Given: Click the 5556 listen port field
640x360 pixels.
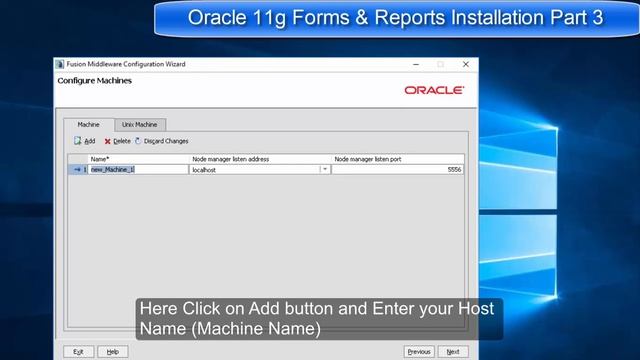Looking at the screenshot, I should tap(398, 169).
